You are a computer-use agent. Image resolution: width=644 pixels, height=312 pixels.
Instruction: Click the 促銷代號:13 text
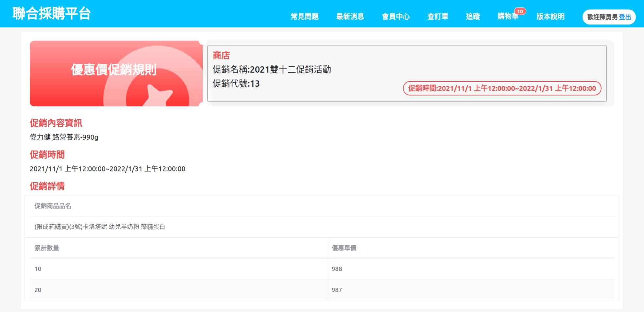(236, 83)
